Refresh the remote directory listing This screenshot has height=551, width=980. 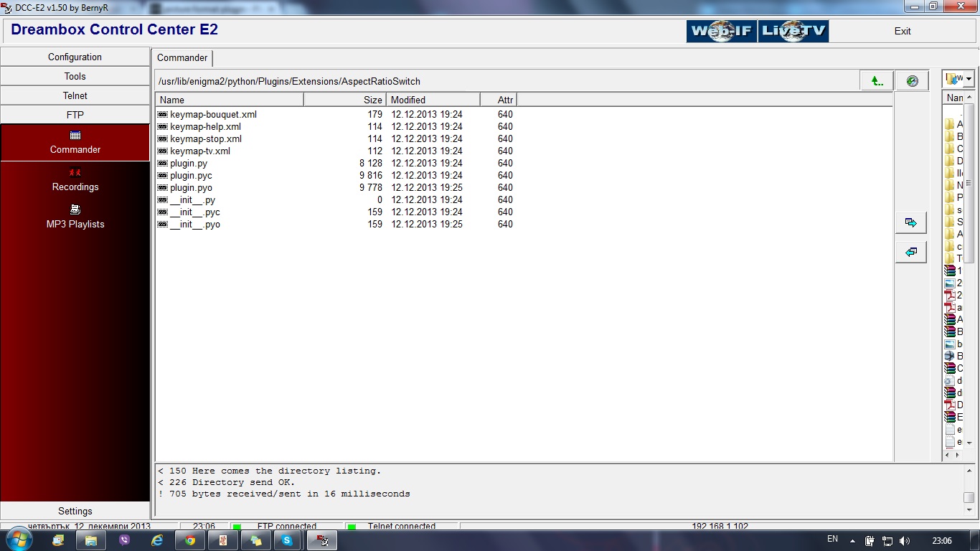point(912,81)
